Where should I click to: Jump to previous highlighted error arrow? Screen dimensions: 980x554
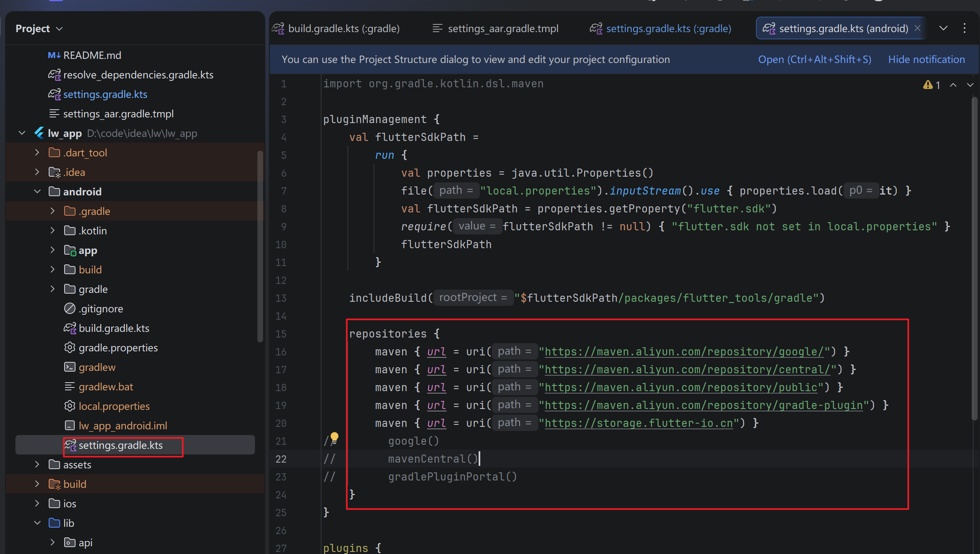[x=953, y=85]
